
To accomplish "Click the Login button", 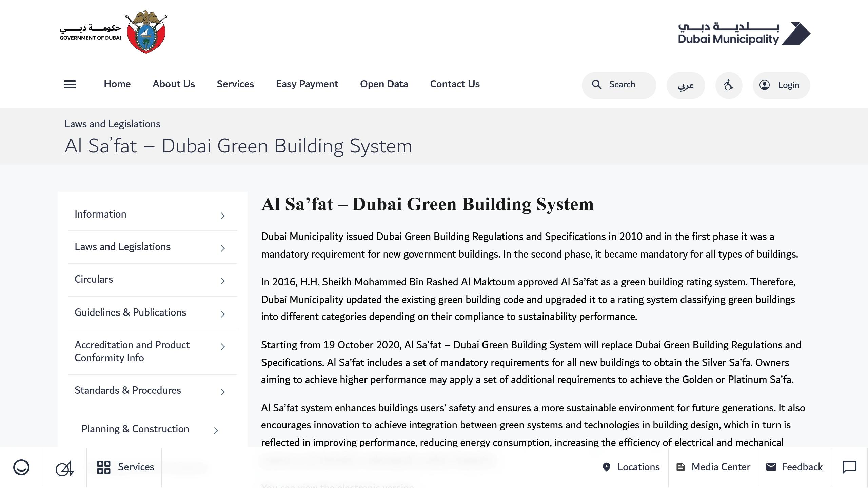I will [x=782, y=85].
